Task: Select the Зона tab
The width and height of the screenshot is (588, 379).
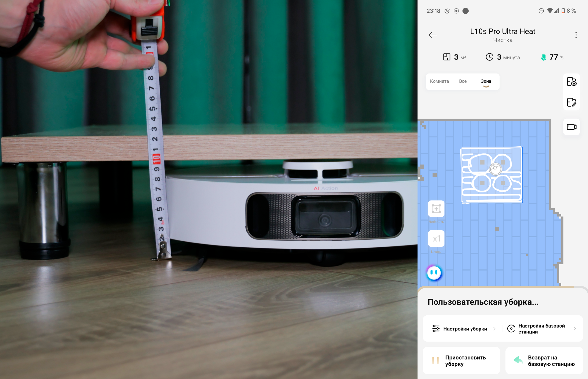Action: tap(486, 82)
